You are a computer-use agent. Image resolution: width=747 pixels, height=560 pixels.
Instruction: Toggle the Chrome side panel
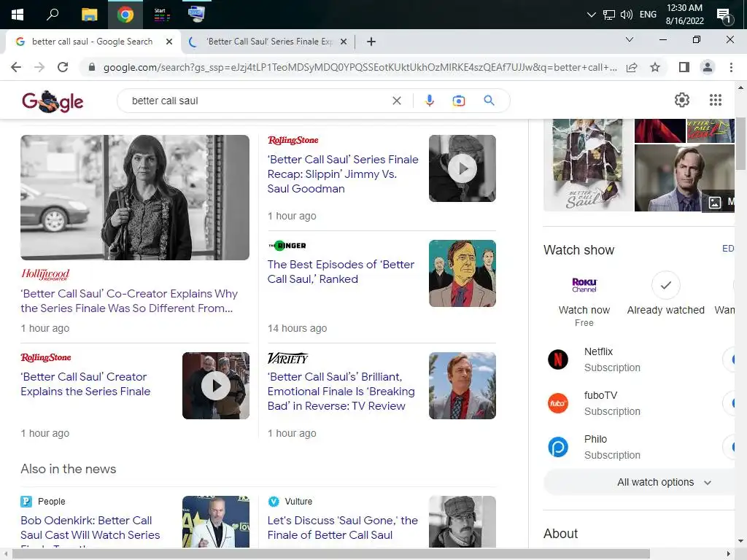(684, 67)
